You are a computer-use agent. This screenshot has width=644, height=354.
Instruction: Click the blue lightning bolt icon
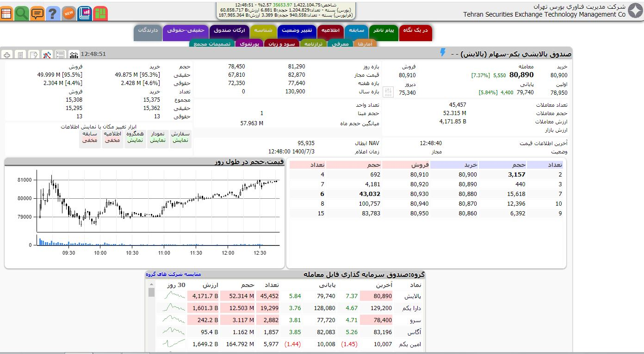(442, 53)
